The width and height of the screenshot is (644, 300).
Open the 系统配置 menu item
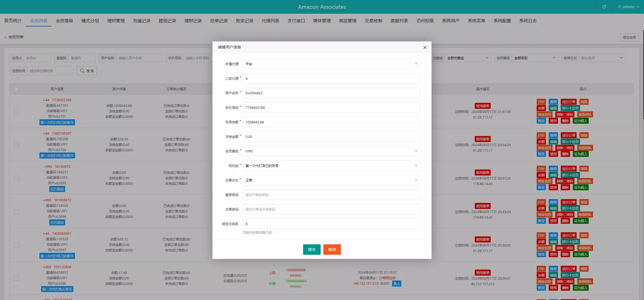click(x=502, y=21)
